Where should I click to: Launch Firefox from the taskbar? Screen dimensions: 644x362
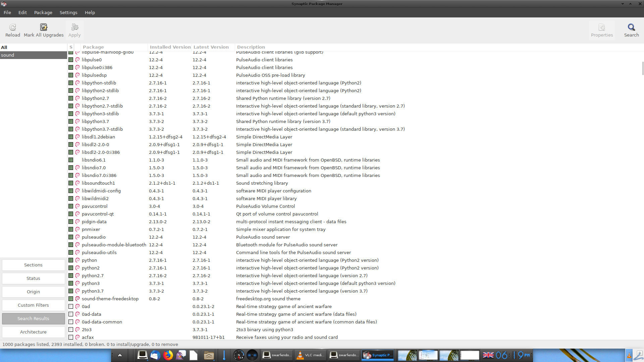pyautogui.click(x=168, y=355)
